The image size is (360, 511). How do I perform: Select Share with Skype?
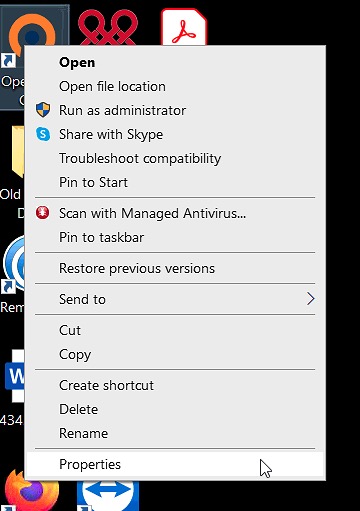tap(175, 134)
